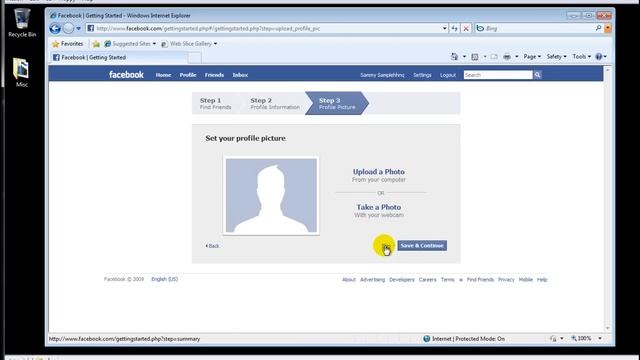
Task: Open the Suggested Sites dropdown
Action: (x=130, y=44)
